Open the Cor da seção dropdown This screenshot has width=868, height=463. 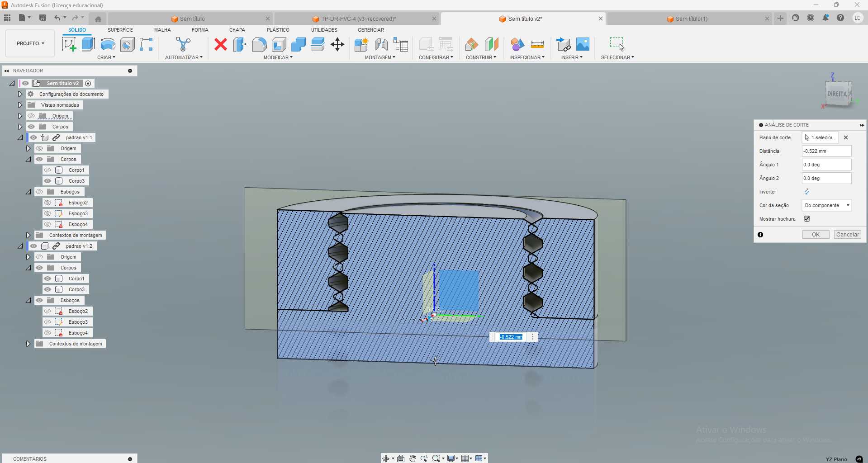[x=826, y=205]
